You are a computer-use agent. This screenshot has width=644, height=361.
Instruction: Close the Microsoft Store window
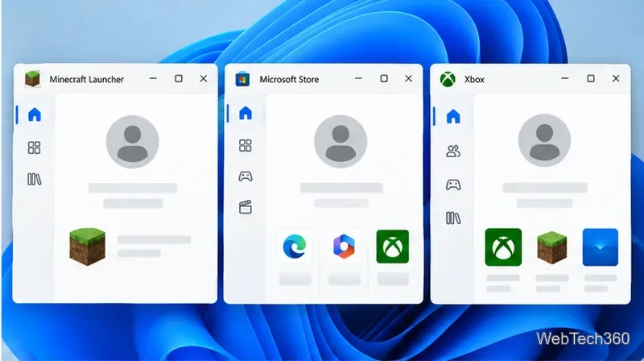click(408, 78)
